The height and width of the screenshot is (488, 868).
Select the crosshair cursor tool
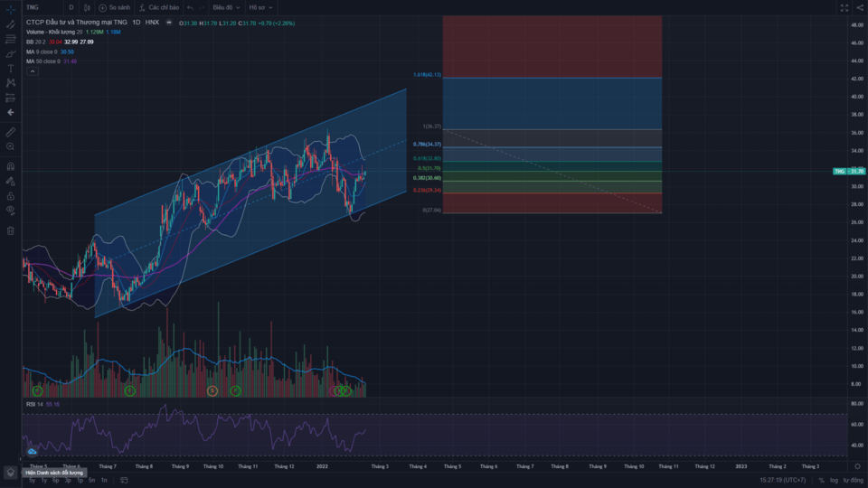(x=10, y=8)
